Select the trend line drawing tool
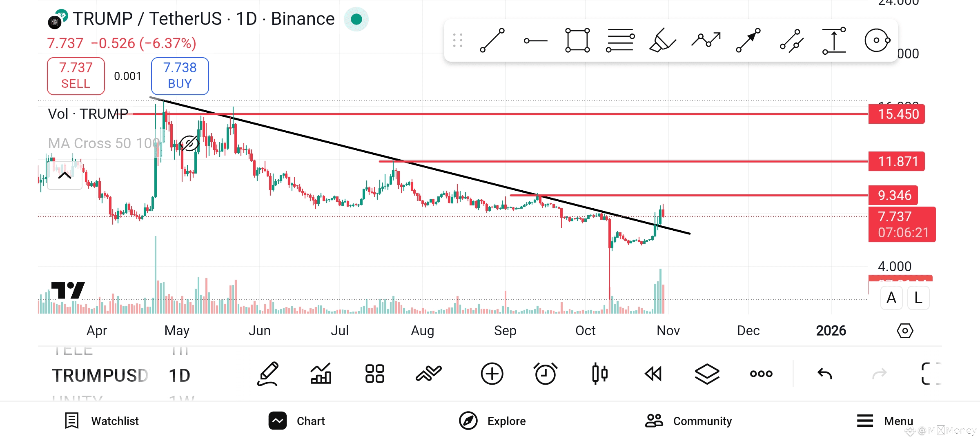Viewport: 980px width, 441px height. point(492,40)
